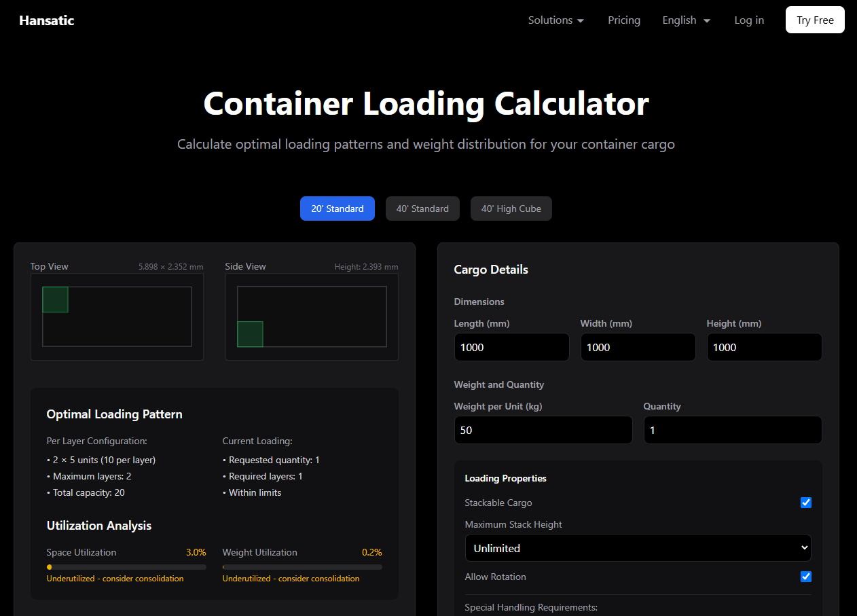Select the Quantity input field

point(732,430)
